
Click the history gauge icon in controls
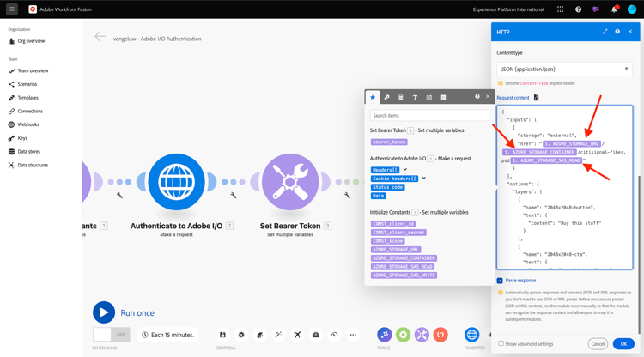[334, 335]
